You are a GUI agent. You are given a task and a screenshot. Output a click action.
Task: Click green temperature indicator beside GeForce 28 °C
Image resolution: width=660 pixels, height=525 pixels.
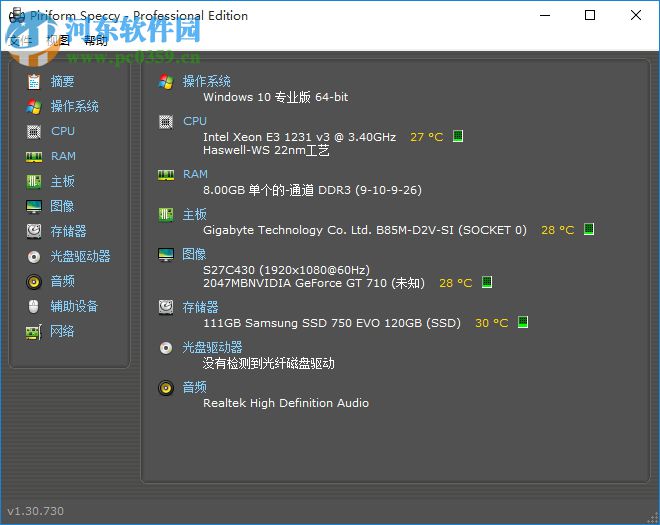pos(487,282)
